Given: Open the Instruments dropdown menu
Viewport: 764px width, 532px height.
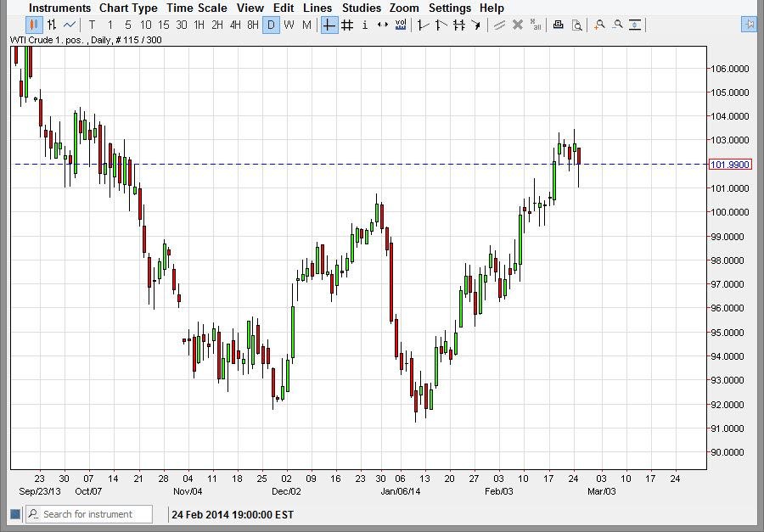Looking at the screenshot, I should 59,8.
